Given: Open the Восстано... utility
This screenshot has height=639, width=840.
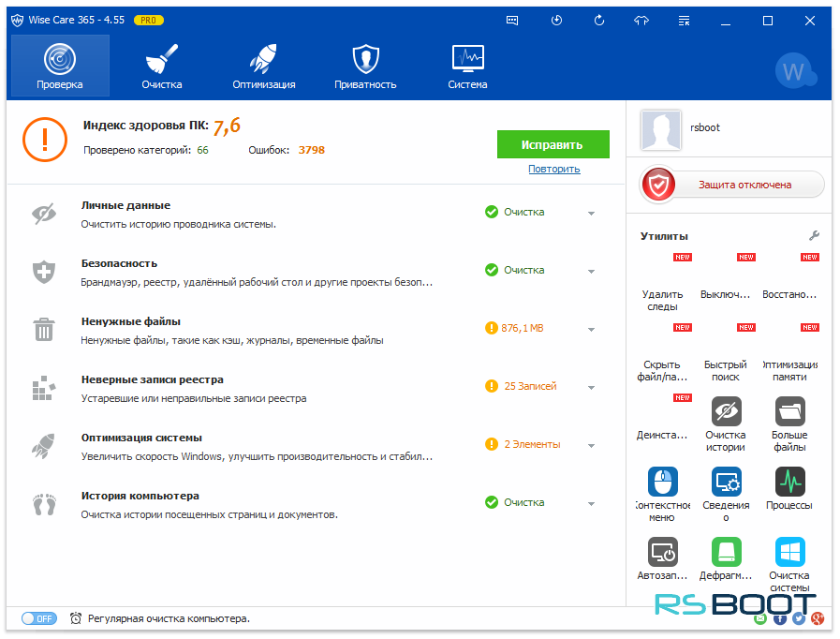Looking at the screenshot, I should pos(789,277).
